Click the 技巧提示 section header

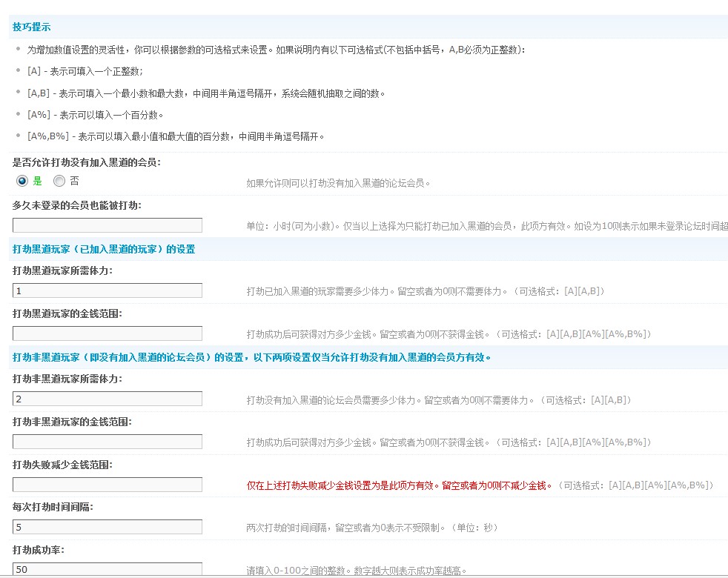pyautogui.click(x=32, y=27)
